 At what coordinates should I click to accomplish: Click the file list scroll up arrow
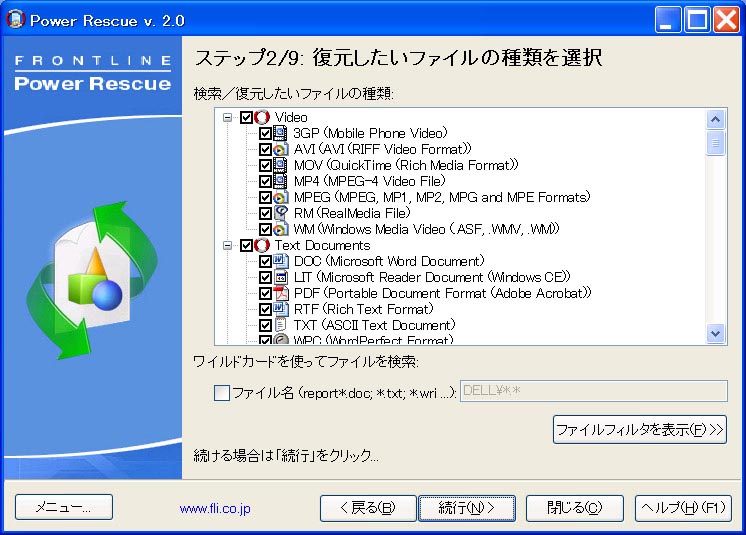pyautogui.click(x=715, y=119)
